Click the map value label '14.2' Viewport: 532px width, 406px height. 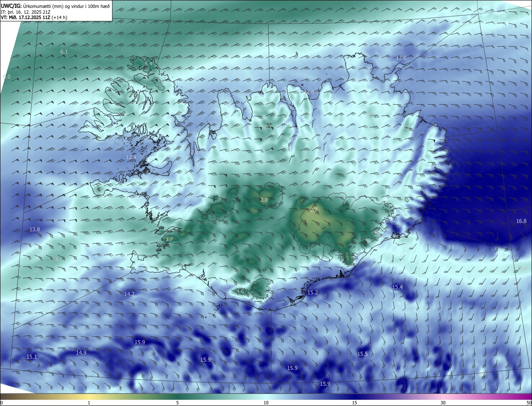coord(129,294)
